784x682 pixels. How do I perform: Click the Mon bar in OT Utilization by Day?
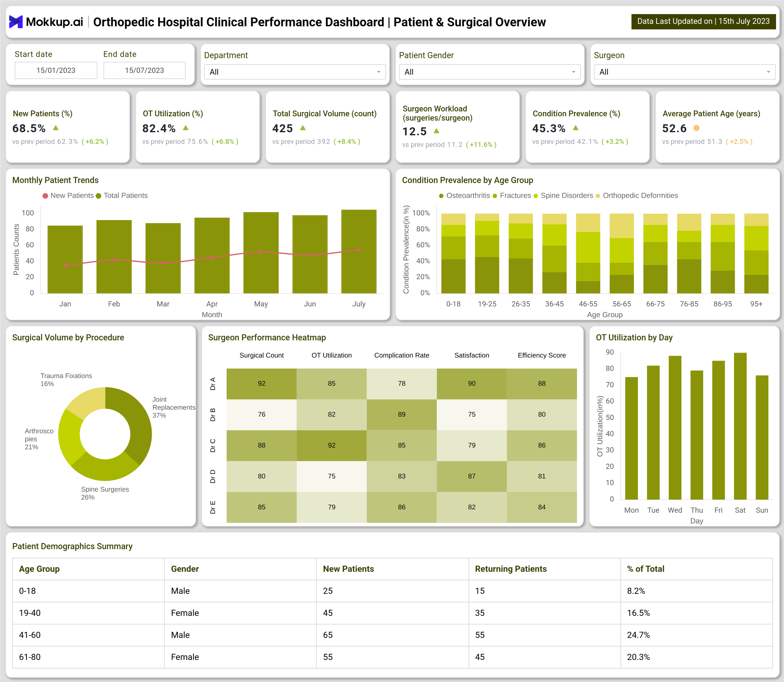(x=631, y=438)
